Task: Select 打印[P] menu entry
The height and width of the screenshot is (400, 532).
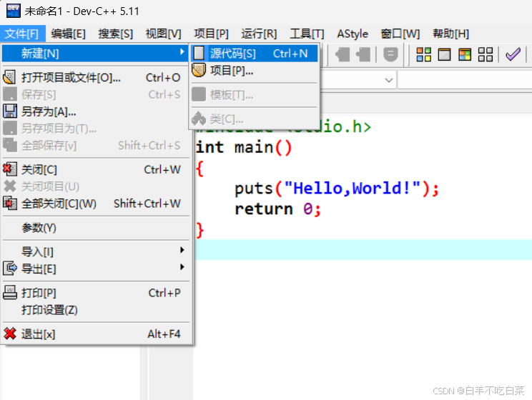Action: pyautogui.click(x=95, y=293)
